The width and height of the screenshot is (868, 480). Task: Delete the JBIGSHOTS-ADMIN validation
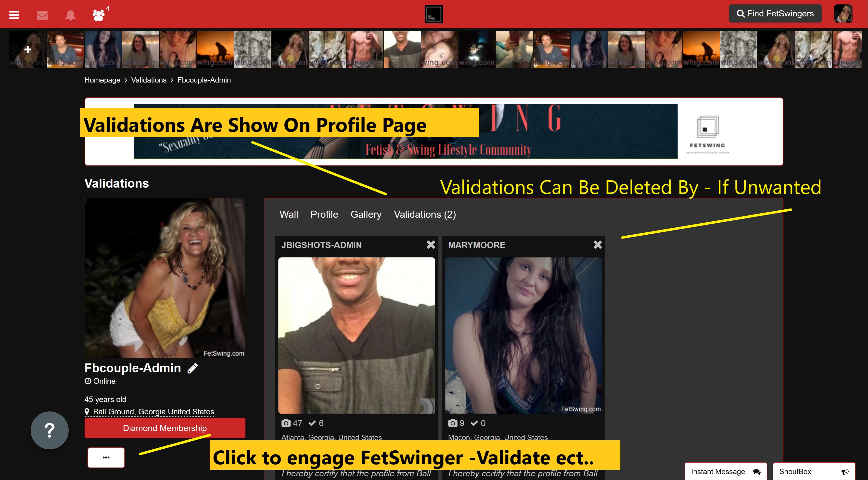(x=431, y=245)
